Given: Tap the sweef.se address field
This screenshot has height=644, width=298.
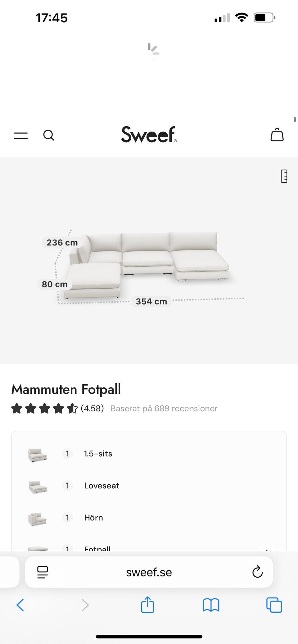Looking at the screenshot, I should [x=149, y=572].
